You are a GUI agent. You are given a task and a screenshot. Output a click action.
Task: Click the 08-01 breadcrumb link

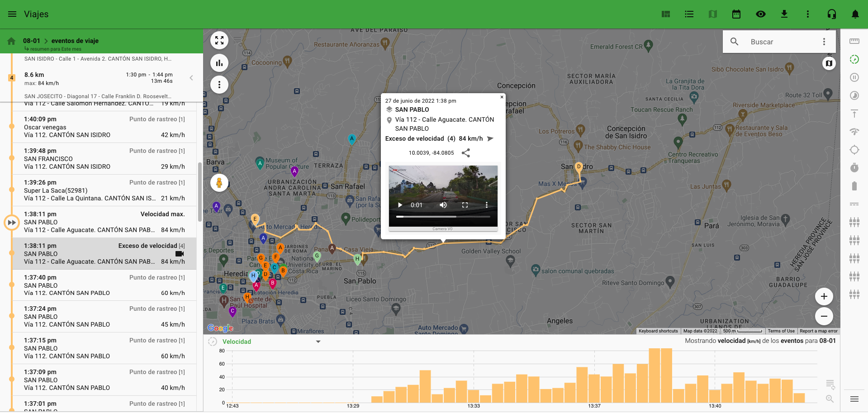32,41
